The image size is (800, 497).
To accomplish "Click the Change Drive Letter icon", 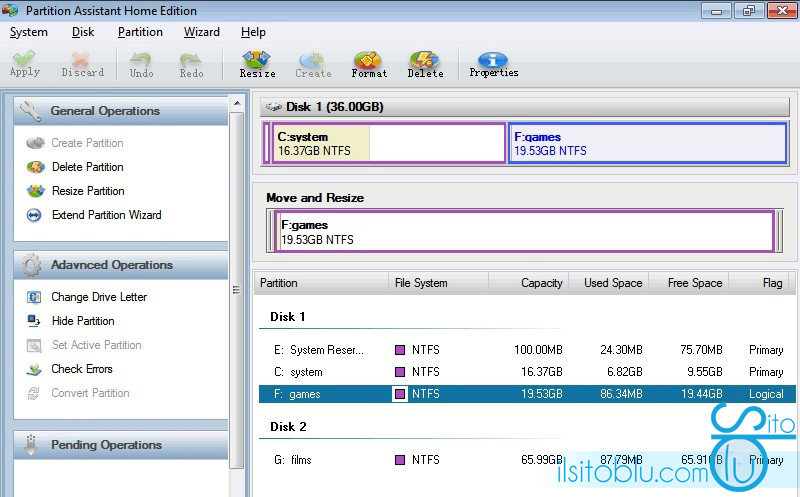I will click(x=34, y=297).
